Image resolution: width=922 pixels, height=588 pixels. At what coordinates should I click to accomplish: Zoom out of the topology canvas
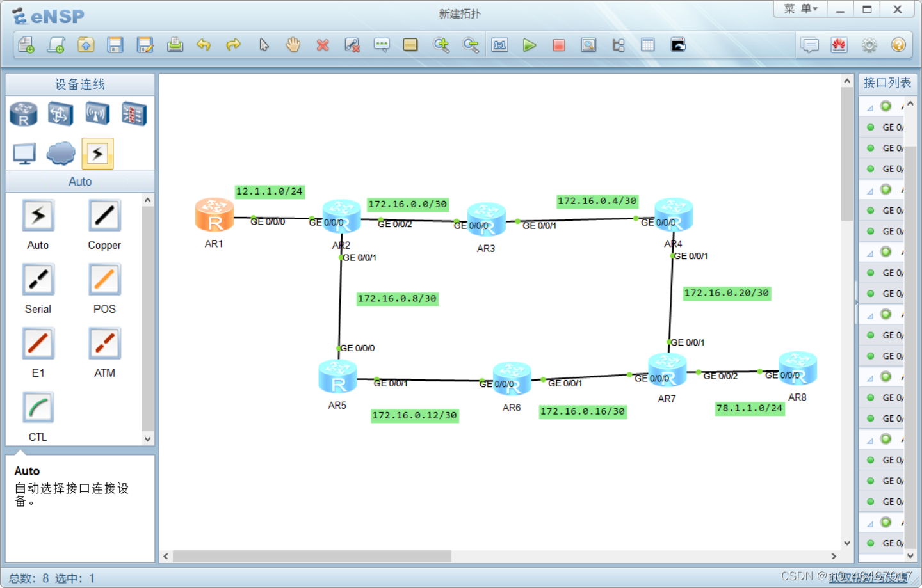point(471,45)
